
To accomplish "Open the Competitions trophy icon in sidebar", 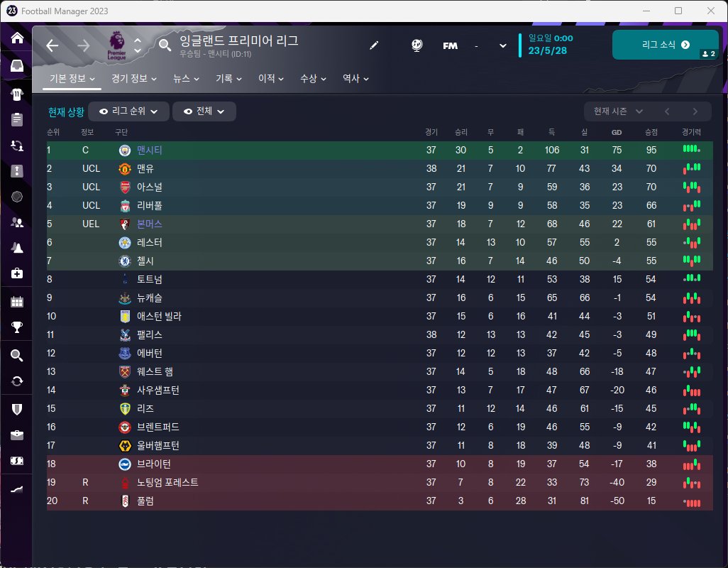I will coord(17,327).
